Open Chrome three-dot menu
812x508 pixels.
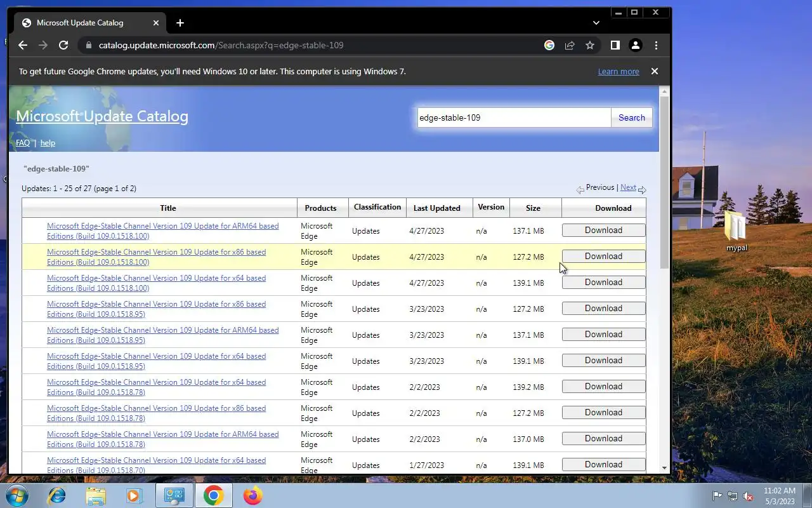[x=656, y=45]
